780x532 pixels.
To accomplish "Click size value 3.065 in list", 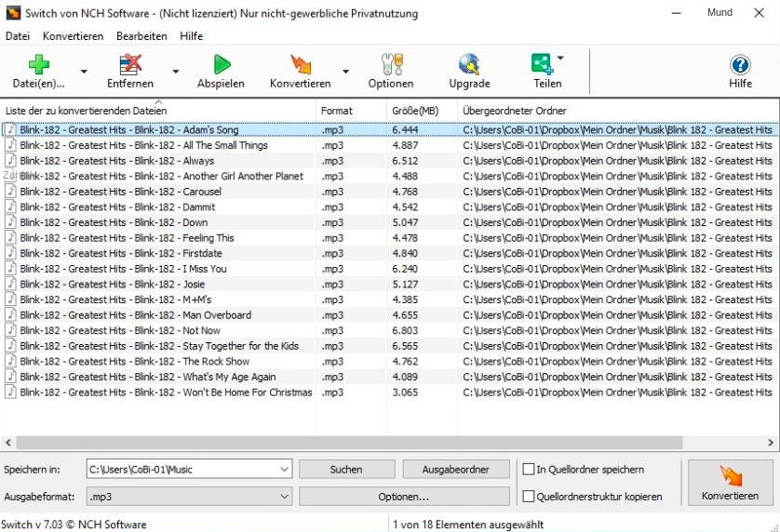I will (x=405, y=392).
